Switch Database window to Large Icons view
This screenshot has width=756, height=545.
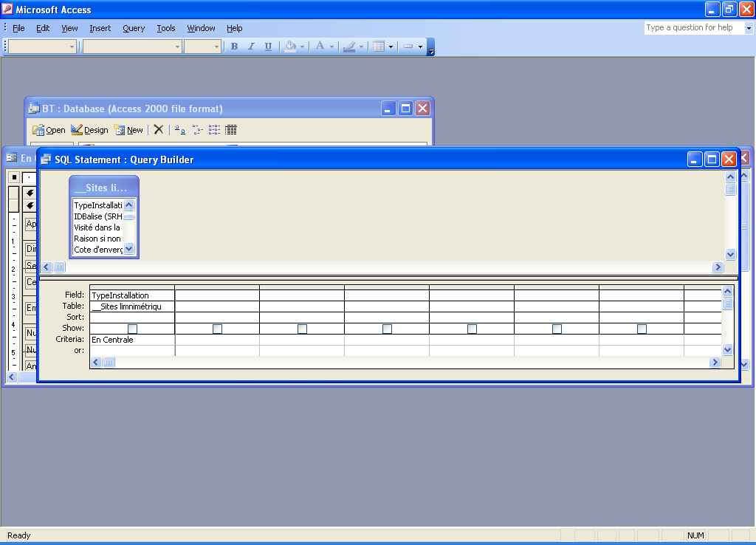pos(180,129)
